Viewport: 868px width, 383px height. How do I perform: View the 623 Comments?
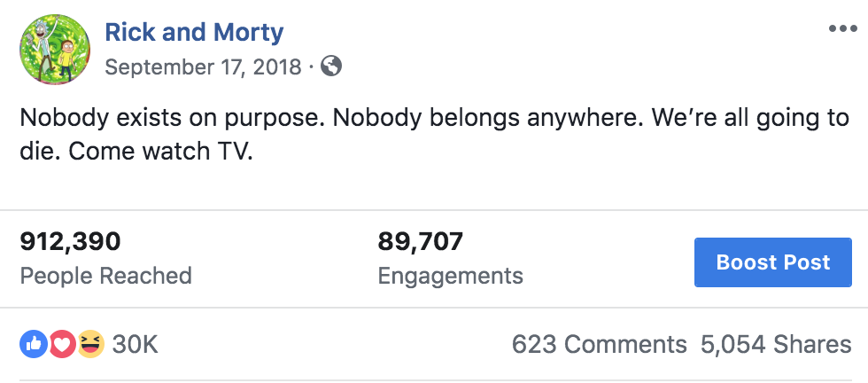click(599, 344)
